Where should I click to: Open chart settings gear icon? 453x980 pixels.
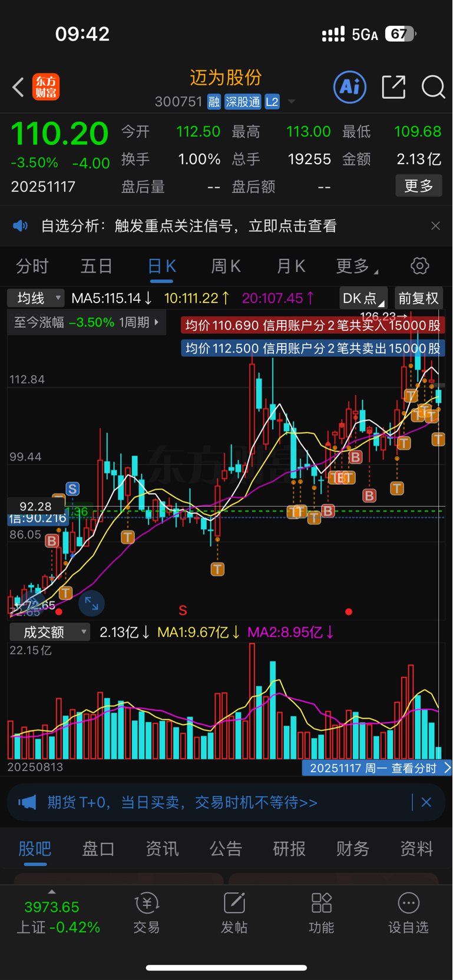[420, 266]
